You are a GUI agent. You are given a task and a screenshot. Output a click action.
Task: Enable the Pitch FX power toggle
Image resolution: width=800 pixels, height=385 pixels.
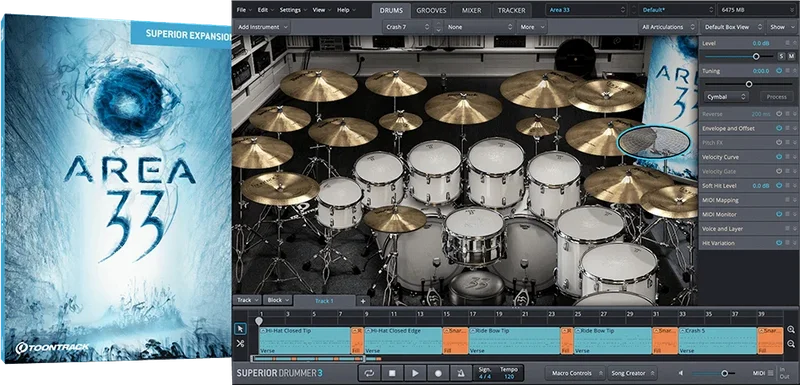[x=779, y=143]
